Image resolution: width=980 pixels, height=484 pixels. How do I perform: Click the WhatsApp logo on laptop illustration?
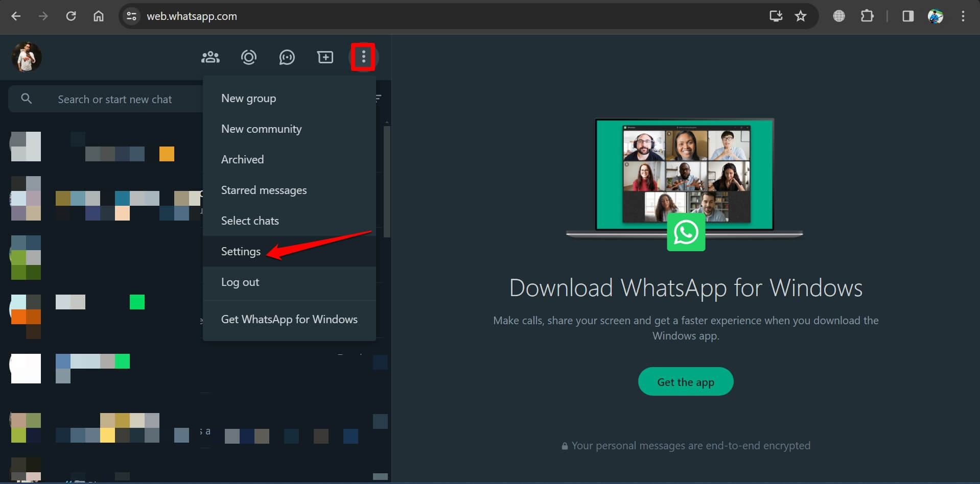point(686,232)
